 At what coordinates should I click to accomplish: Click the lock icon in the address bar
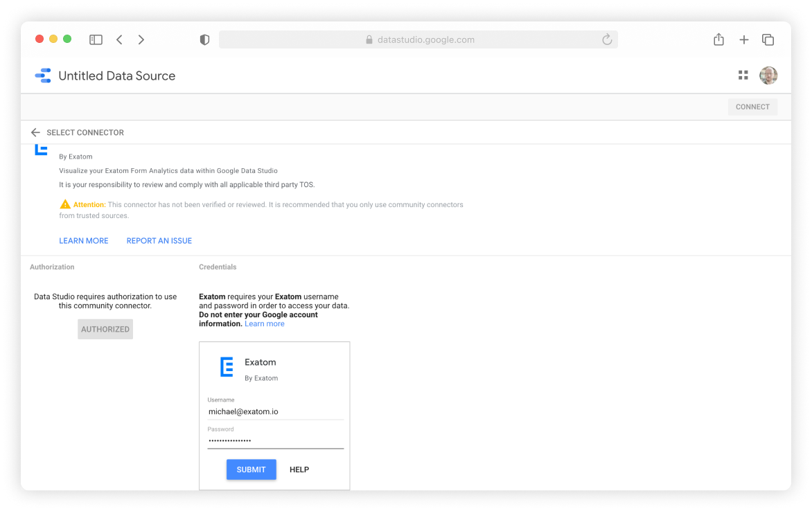click(x=369, y=40)
